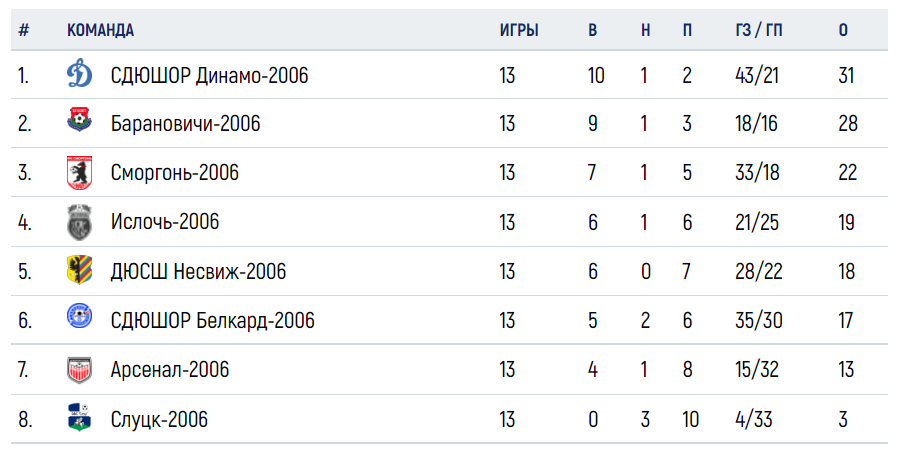Click the Сморгонь-2006 team name
This screenshot has width=899, height=451.
pyautogui.click(x=175, y=172)
